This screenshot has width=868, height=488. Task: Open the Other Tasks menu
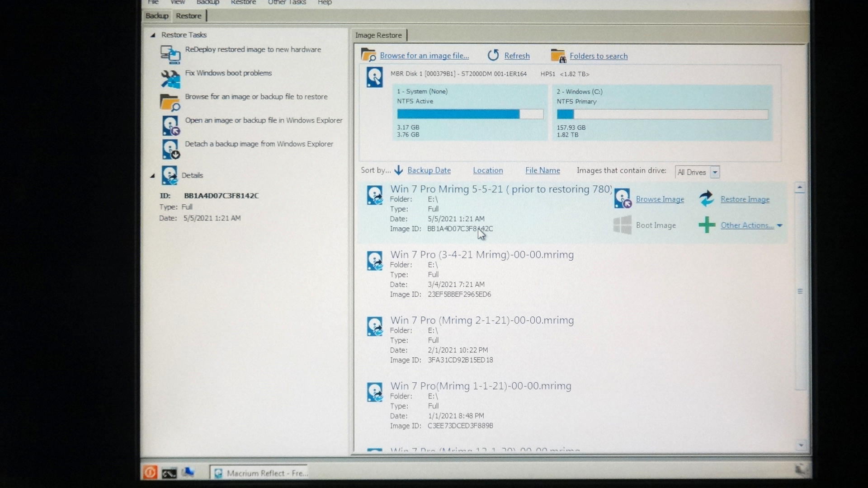click(x=287, y=2)
